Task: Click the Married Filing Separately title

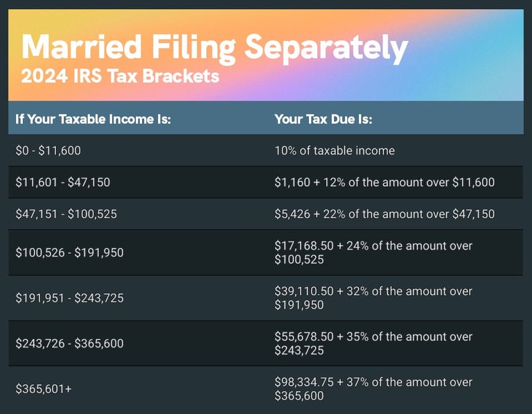Action: (215, 48)
